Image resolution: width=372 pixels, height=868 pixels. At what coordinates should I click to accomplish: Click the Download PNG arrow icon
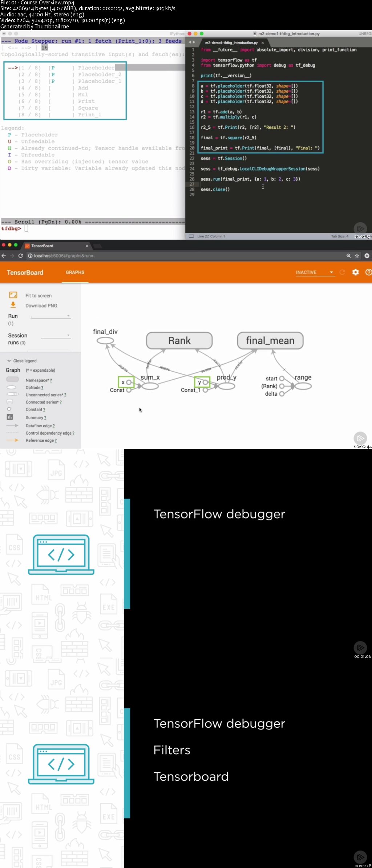13,305
